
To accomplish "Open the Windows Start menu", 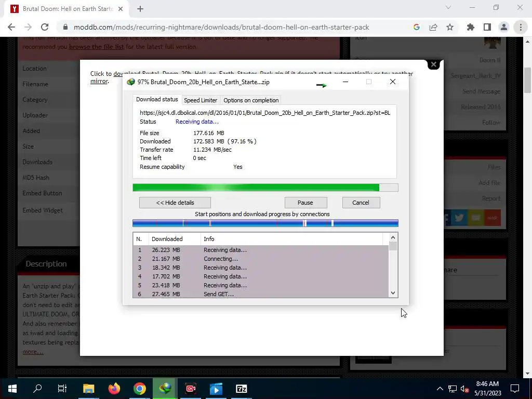I will (x=12, y=389).
